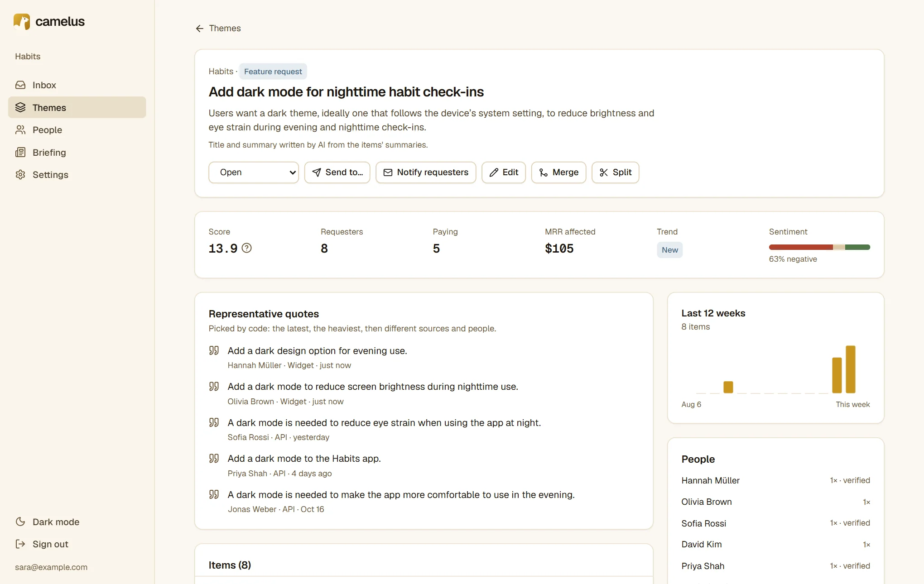Screen dimensions: 924x584
Task: Click the Merge button
Action: coord(559,172)
